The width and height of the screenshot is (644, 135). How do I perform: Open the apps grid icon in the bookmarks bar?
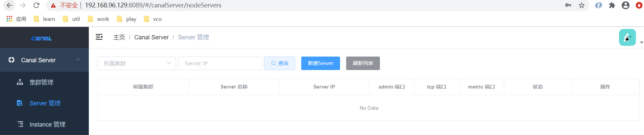click(9, 19)
